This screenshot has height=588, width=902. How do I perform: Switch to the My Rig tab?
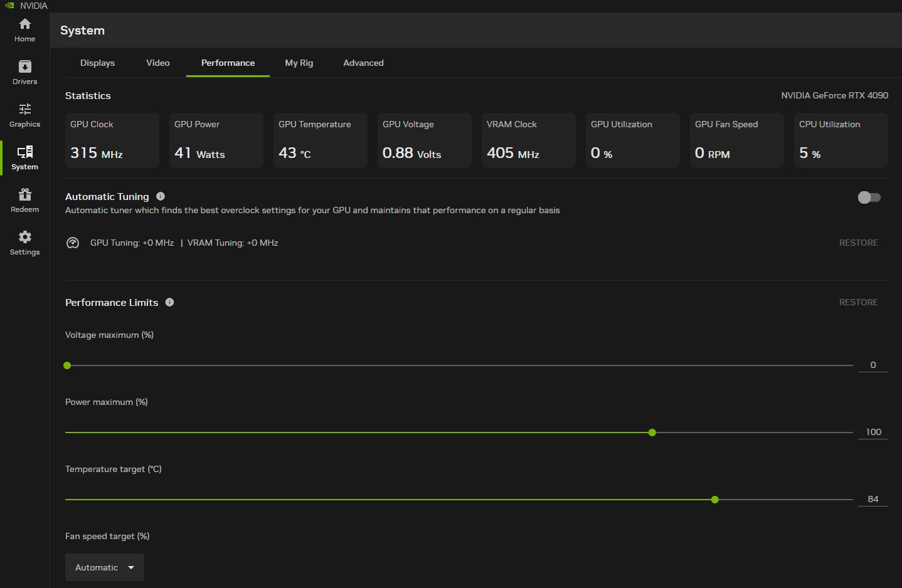click(x=299, y=63)
